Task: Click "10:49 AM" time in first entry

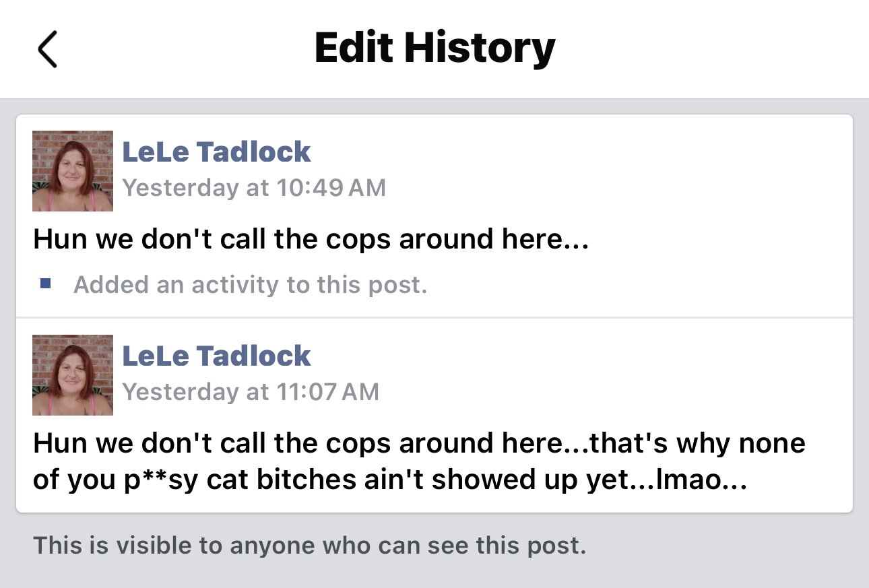Action: [x=330, y=187]
